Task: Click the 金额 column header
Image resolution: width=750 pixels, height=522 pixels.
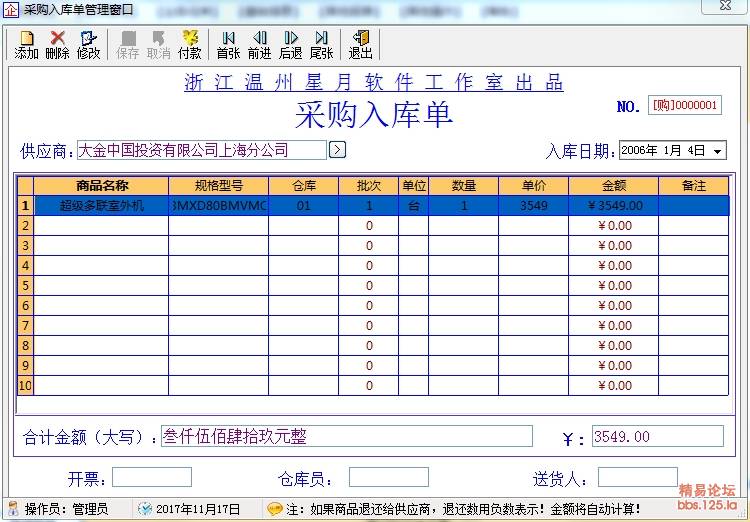Action: [x=614, y=186]
